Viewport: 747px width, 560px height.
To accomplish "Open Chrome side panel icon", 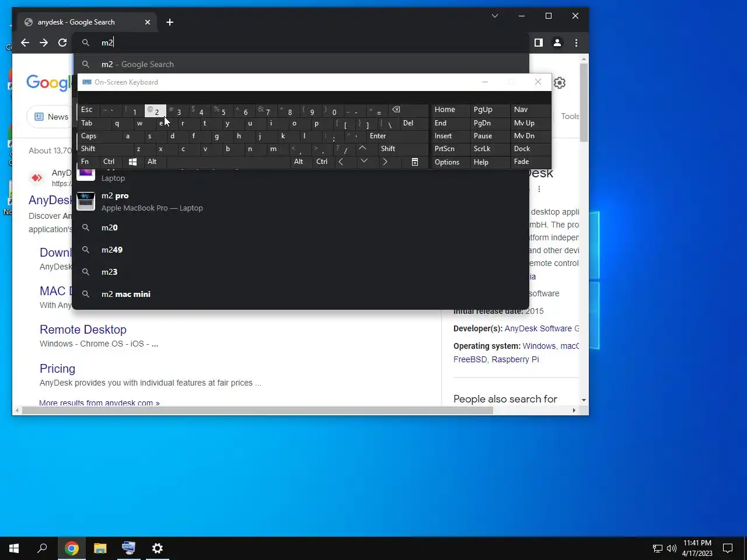I will 539,43.
